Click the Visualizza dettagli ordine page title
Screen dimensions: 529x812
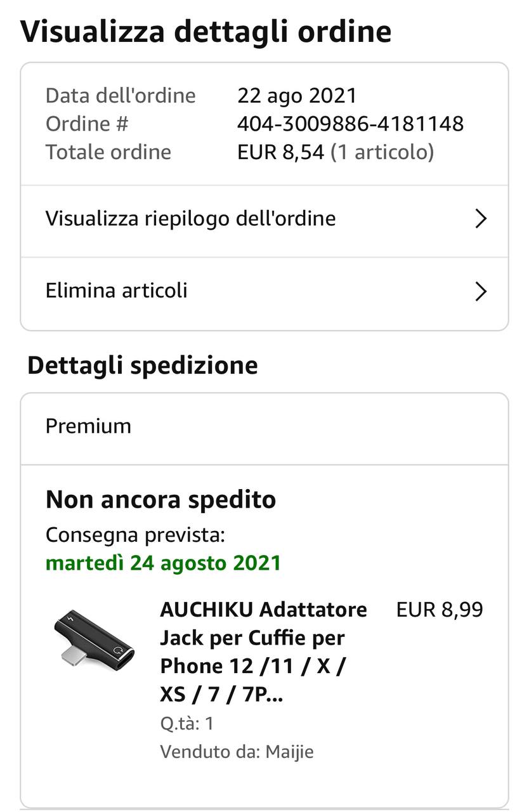206,32
